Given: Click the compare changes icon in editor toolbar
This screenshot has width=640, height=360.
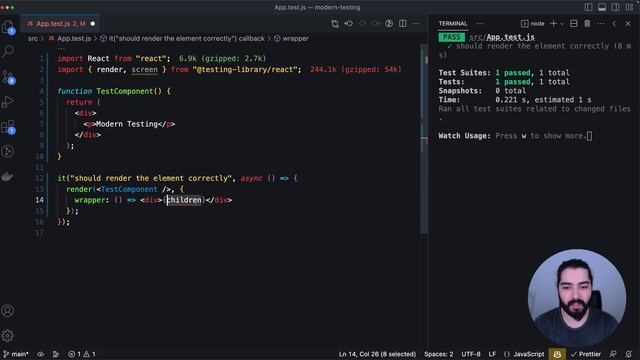Looking at the screenshot, I should [x=335, y=24].
